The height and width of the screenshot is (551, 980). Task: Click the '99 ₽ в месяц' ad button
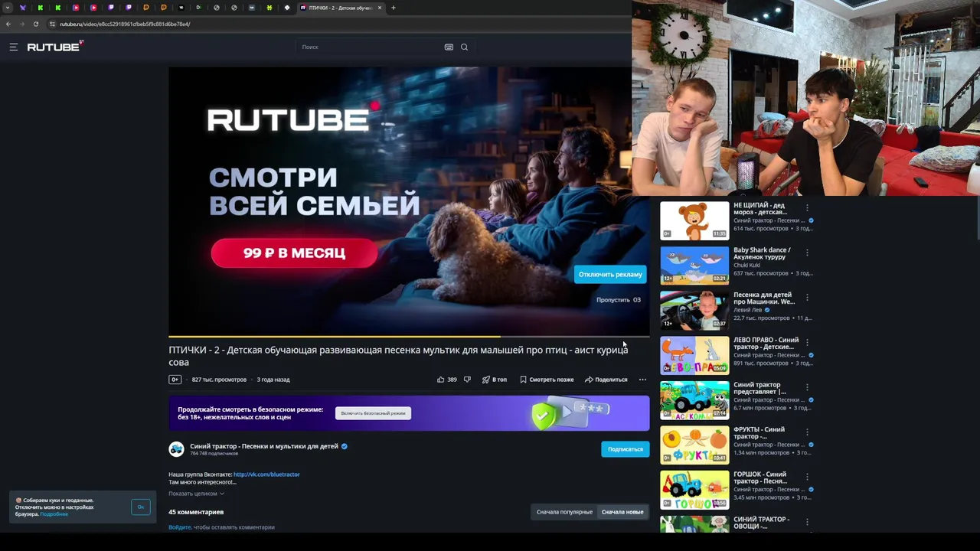tap(294, 253)
